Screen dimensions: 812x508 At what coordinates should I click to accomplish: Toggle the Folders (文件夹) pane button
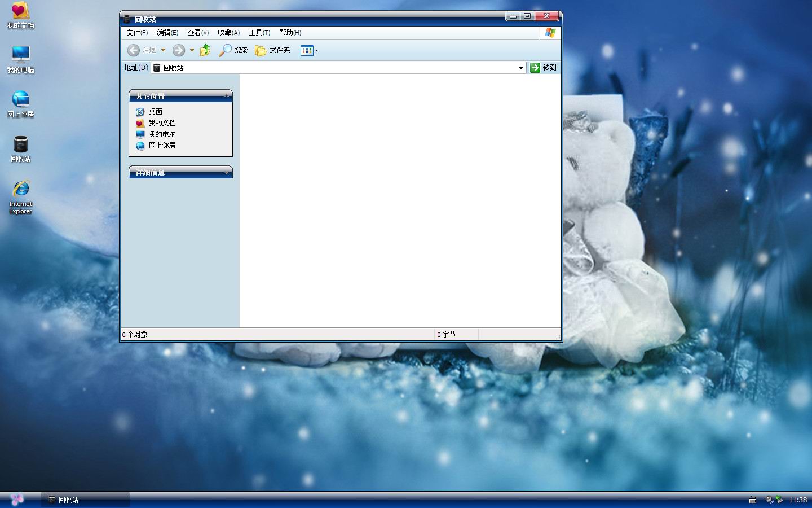(x=273, y=50)
